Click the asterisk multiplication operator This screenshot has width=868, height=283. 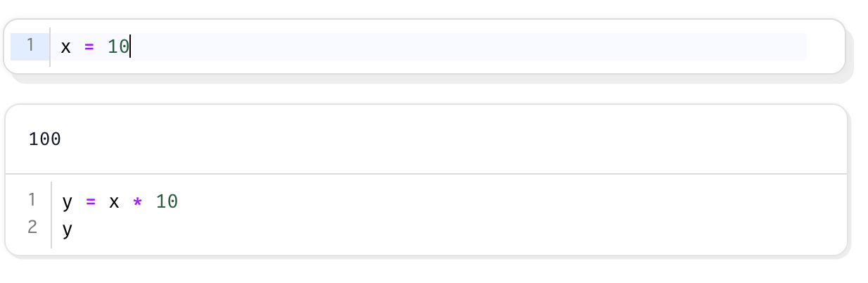(138, 202)
